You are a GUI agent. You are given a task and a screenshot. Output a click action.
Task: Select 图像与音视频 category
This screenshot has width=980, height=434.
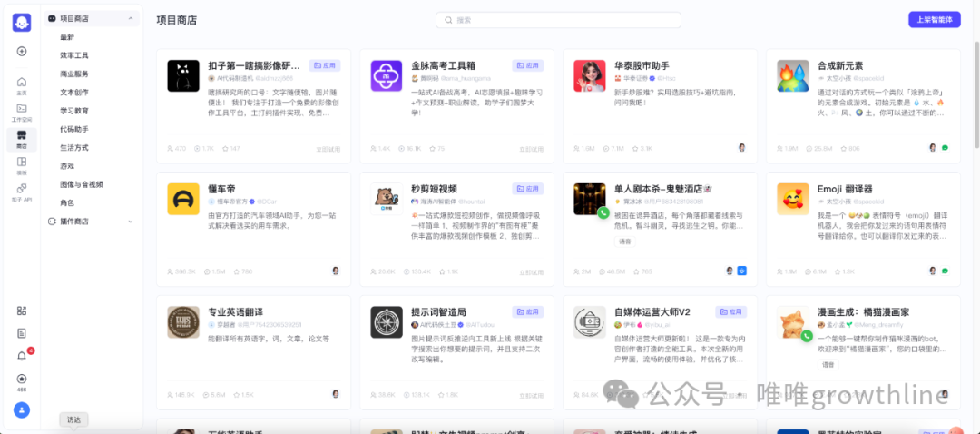[82, 184]
